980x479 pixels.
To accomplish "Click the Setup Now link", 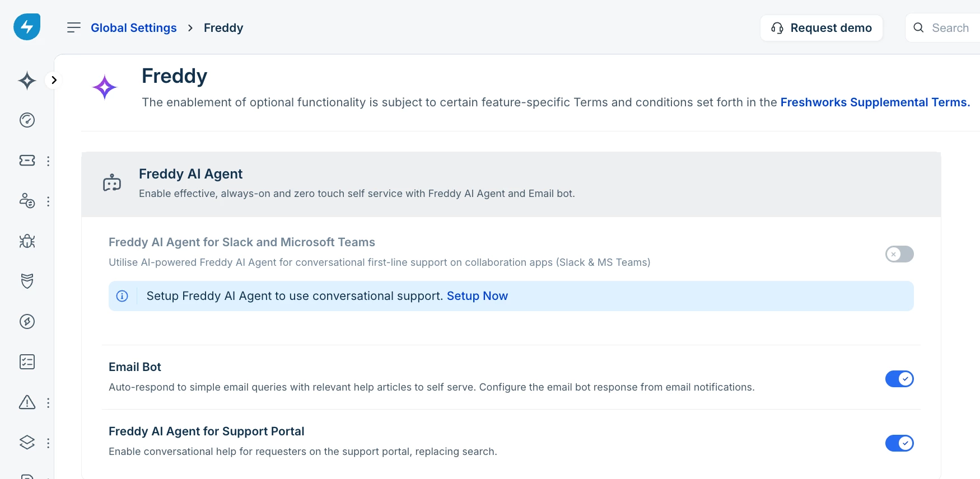I will pos(477,296).
